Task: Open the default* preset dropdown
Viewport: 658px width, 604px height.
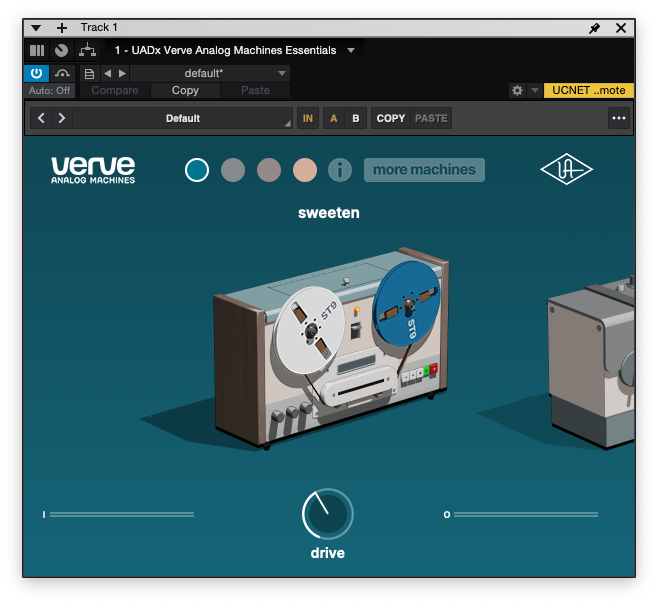Action: tap(210, 73)
